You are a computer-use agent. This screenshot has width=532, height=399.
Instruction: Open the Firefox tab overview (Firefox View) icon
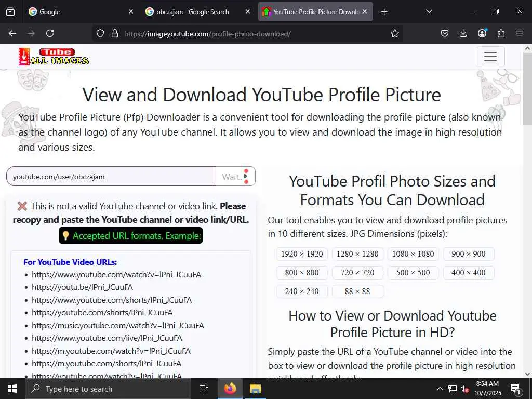click(x=10, y=11)
